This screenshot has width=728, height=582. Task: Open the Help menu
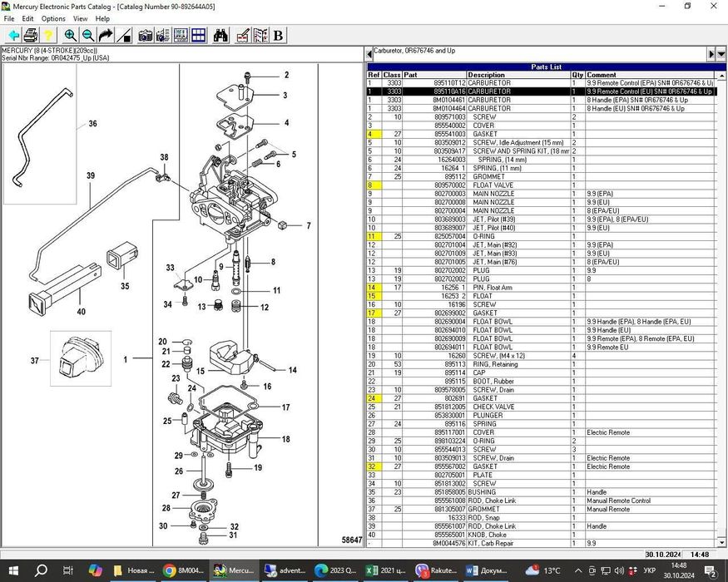pos(102,18)
